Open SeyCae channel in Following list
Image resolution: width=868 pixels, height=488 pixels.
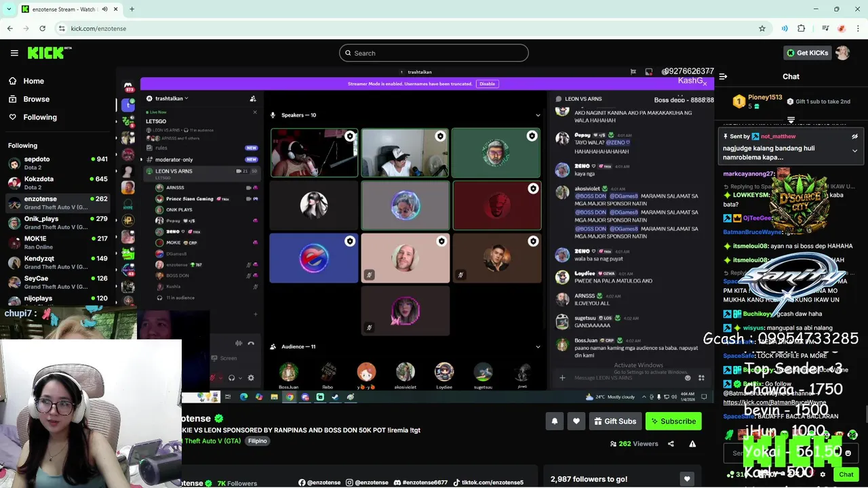(58, 283)
